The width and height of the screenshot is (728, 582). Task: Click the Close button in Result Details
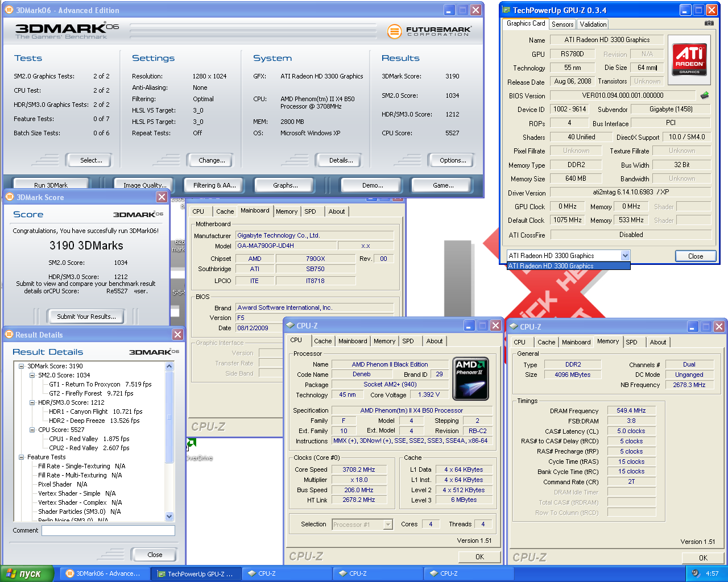[155, 555]
